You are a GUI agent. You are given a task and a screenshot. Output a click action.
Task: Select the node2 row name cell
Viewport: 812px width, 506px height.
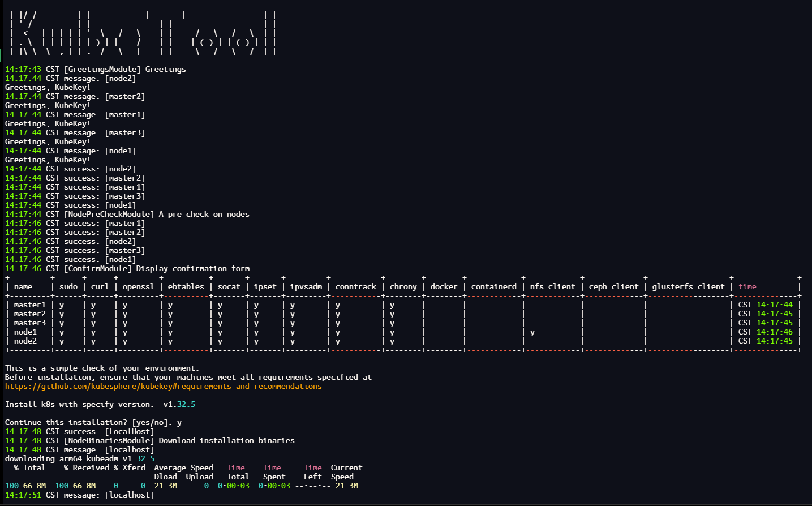coord(25,341)
